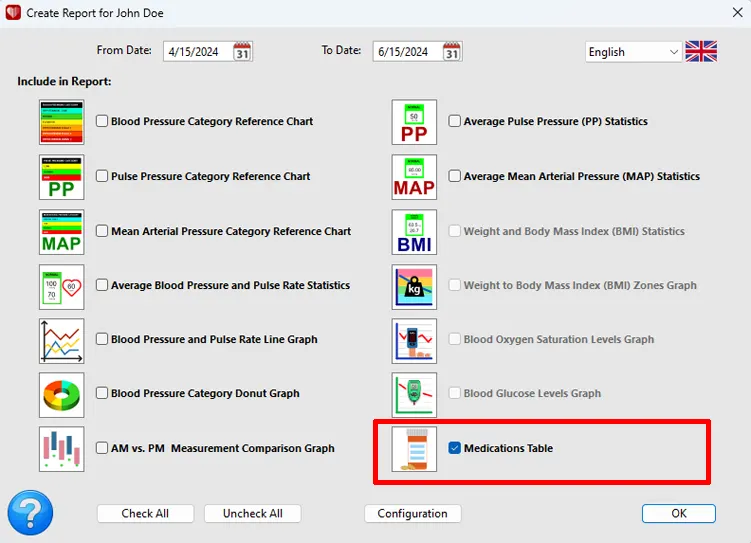Check Average Pulse Pressure (PP) Statistics

pyautogui.click(x=455, y=122)
